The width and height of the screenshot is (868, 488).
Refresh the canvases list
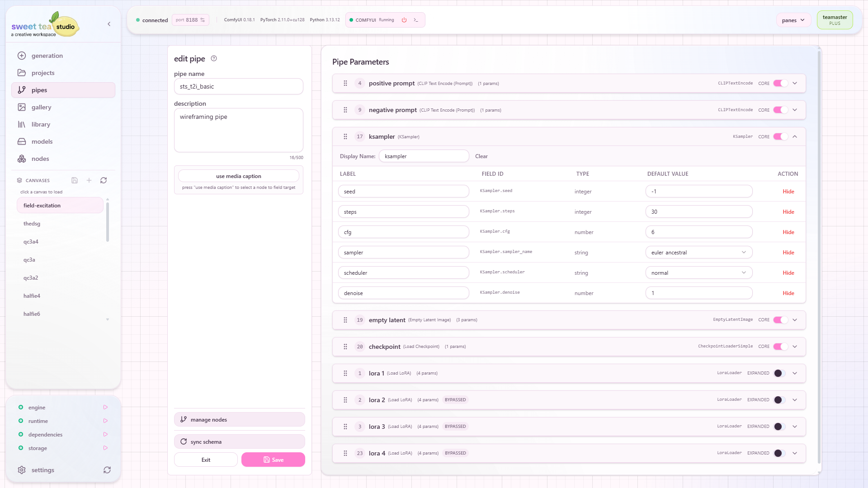(104, 180)
